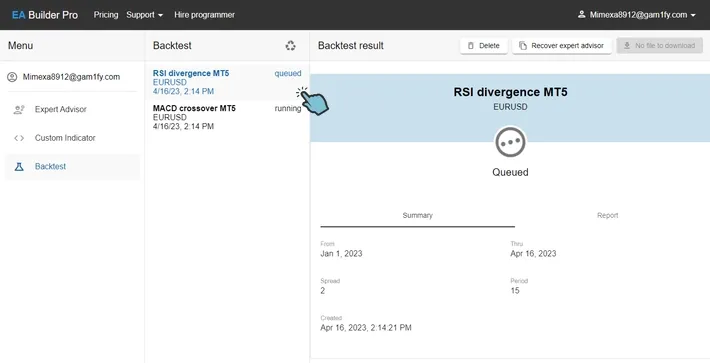Click the Created timestamp Apr 16, 2023, 2:14:21 PM
This screenshot has width=710, height=363.
click(x=366, y=328)
